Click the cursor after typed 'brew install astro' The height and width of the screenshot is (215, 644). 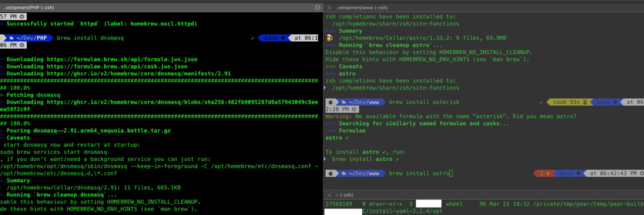pos(451,173)
